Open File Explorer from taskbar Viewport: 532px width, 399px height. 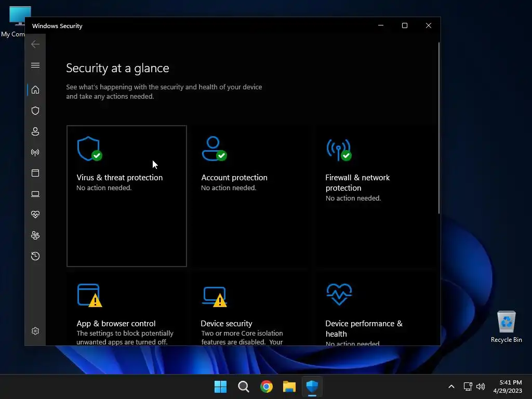(289, 387)
